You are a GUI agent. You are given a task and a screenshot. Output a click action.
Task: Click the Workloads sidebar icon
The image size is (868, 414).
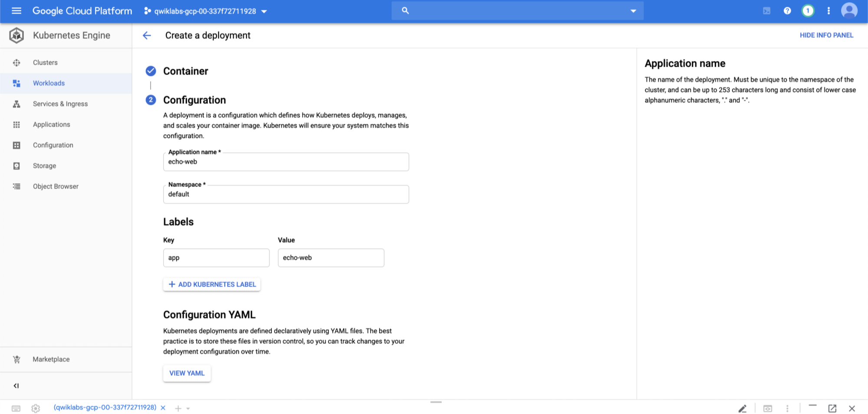16,83
